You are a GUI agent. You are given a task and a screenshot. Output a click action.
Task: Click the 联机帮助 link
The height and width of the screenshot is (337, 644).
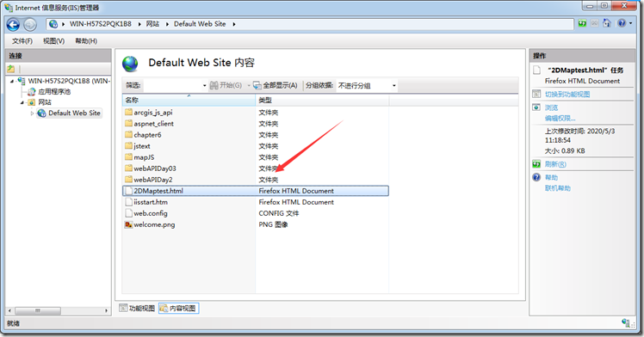[557, 187]
